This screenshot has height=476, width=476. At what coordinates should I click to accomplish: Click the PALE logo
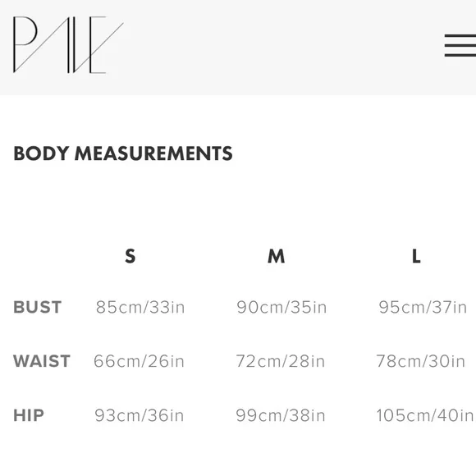pos(68,45)
